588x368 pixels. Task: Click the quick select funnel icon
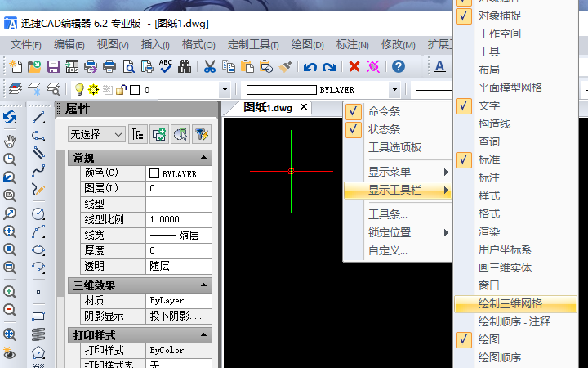(202, 134)
